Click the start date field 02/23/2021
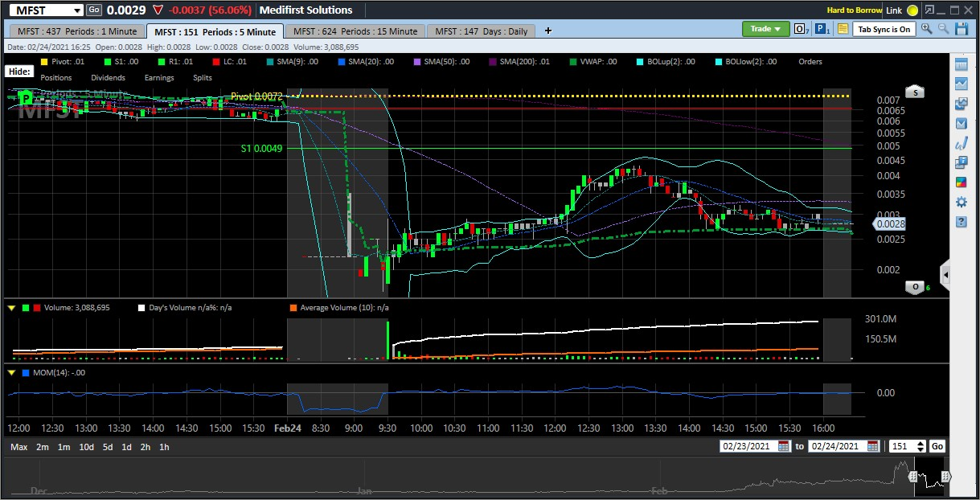The height and width of the screenshot is (500, 980). coord(748,446)
